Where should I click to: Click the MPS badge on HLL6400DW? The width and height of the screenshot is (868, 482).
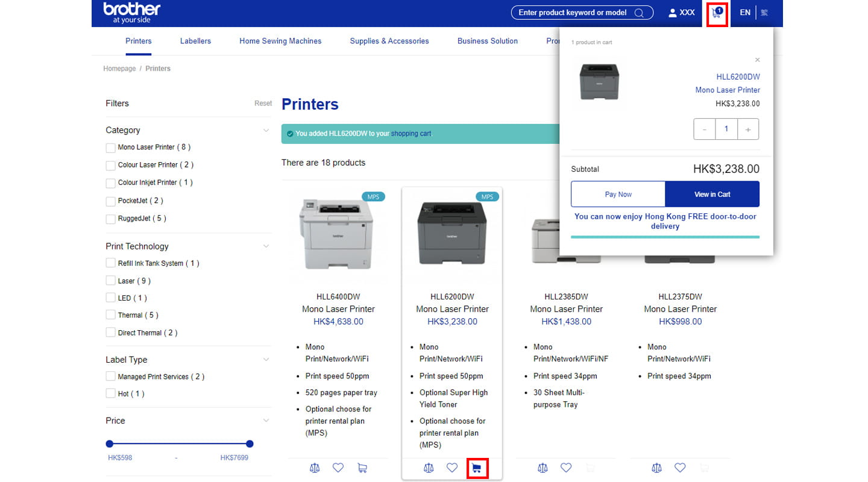pyautogui.click(x=373, y=196)
